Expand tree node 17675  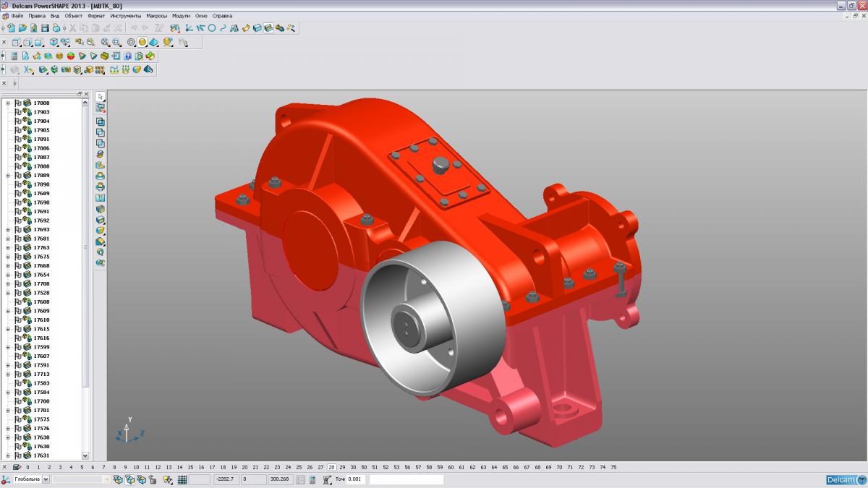(x=8, y=257)
